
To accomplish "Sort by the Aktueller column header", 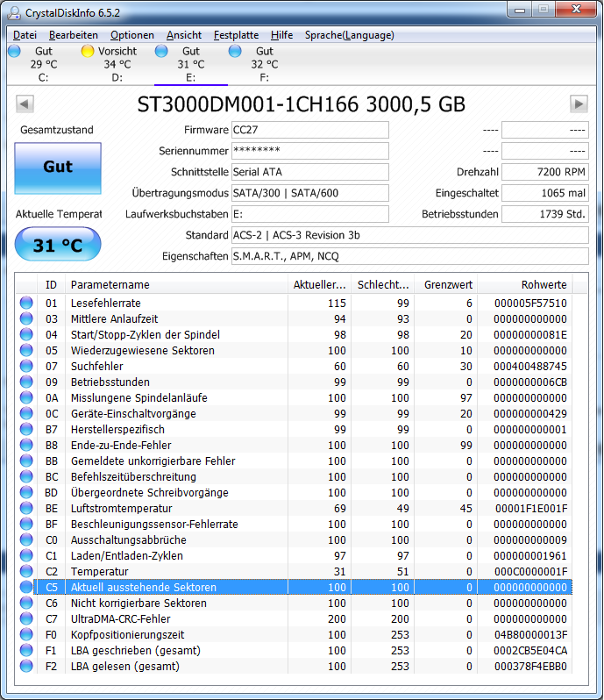I will point(319,285).
